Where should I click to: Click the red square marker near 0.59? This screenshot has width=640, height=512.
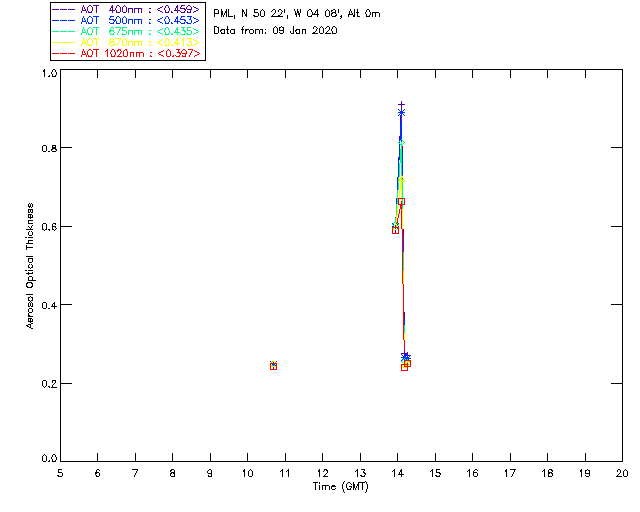[x=396, y=231]
